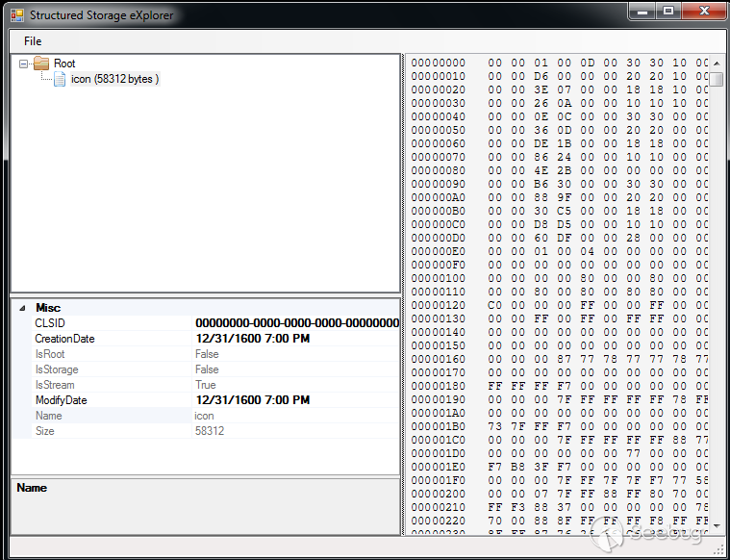
Task: Select the Name property label in grid
Action: coord(48,416)
